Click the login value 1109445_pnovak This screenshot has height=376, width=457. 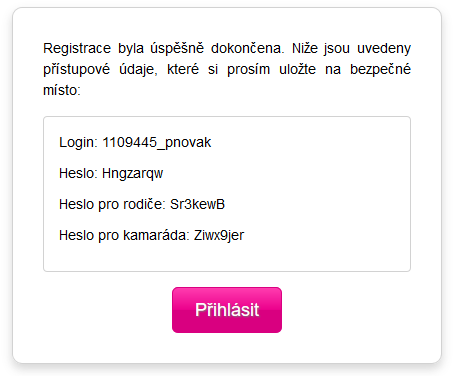pyautogui.click(x=157, y=143)
